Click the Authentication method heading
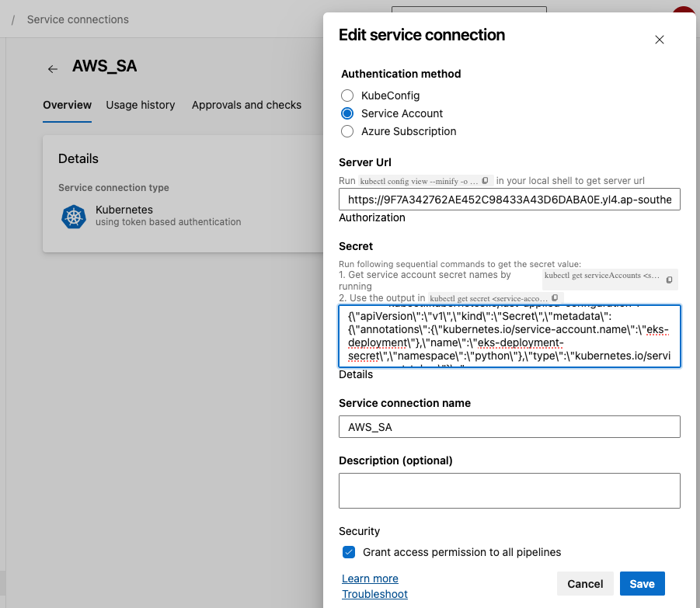 point(401,74)
